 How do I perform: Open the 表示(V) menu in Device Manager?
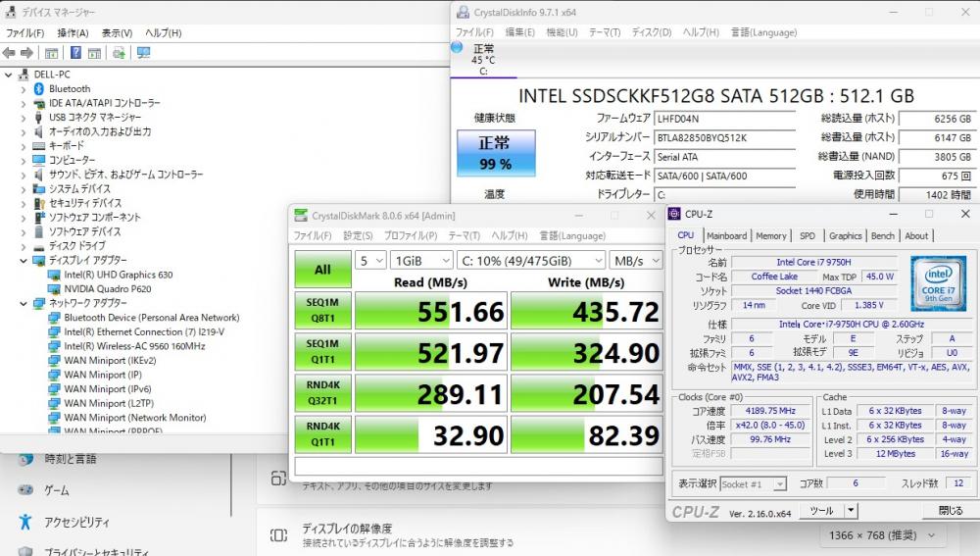tap(117, 32)
